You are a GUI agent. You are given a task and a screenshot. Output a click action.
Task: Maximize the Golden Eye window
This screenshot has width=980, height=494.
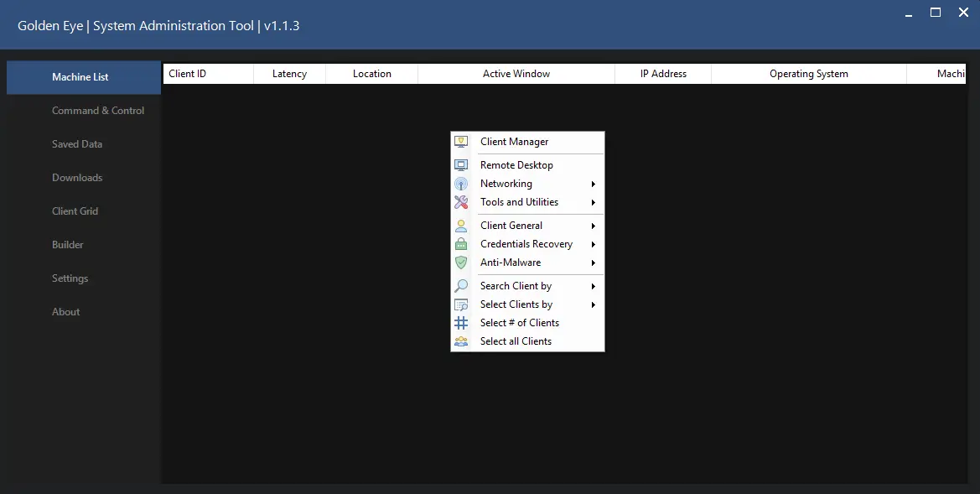[x=936, y=13]
